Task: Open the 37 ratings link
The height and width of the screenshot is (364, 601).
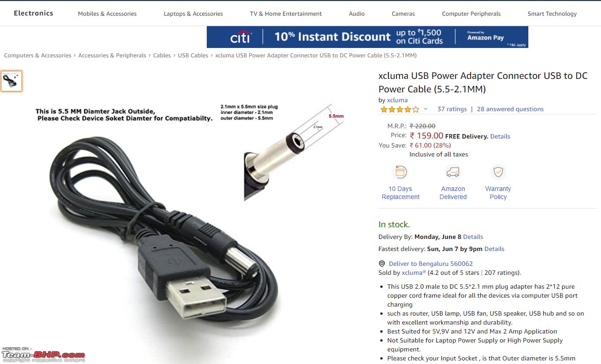Action: [452, 109]
